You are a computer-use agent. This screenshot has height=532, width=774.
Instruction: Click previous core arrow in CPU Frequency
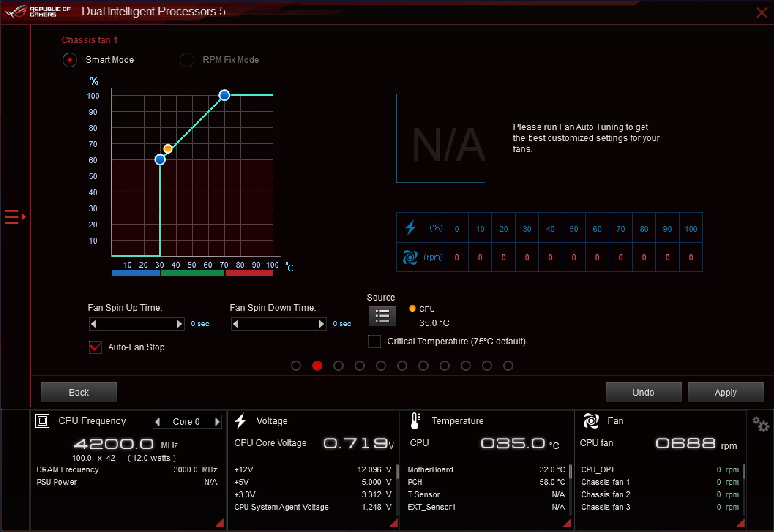coord(158,422)
